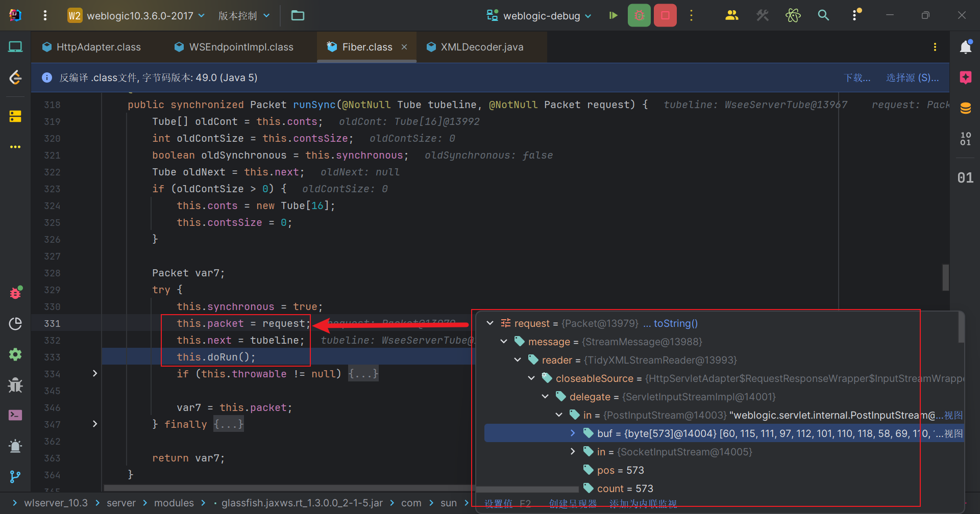Open more run actions menu
This screenshot has width=980, height=514.
pyautogui.click(x=692, y=15)
